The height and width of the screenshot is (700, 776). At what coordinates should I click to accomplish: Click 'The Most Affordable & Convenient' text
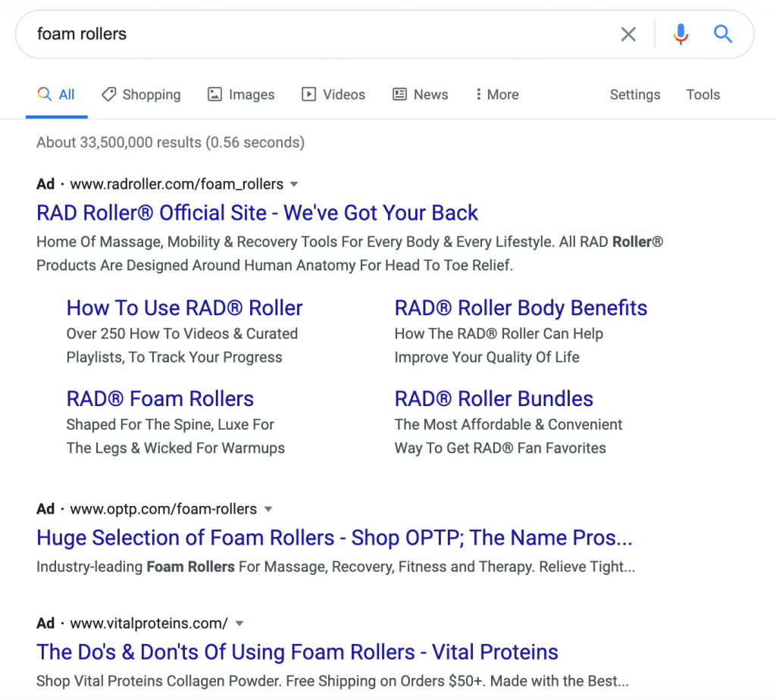click(508, 424)
